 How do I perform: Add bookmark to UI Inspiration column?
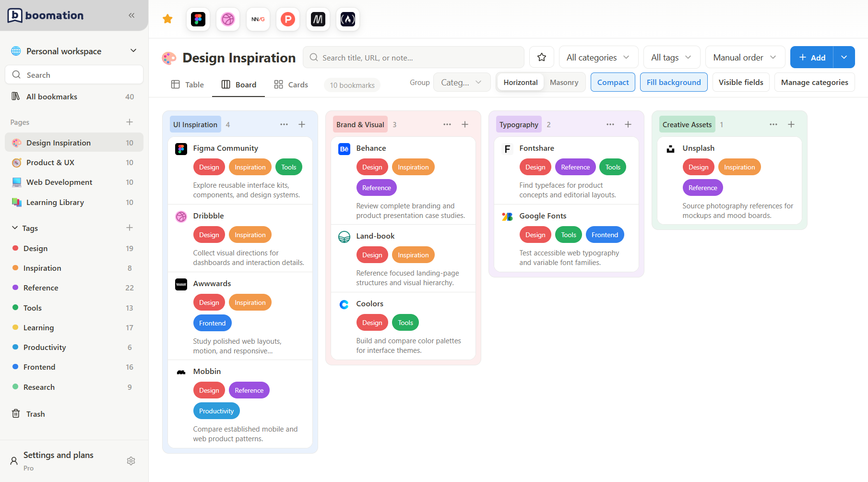point(302,124)
